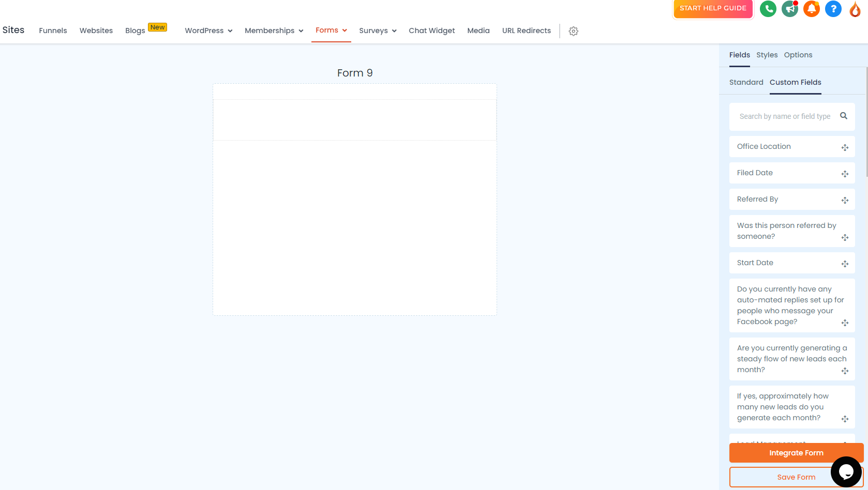Click move handle for 'how many new leads' field
The width and height of the screenshot is (868, 490).
(x=845, y=419)
